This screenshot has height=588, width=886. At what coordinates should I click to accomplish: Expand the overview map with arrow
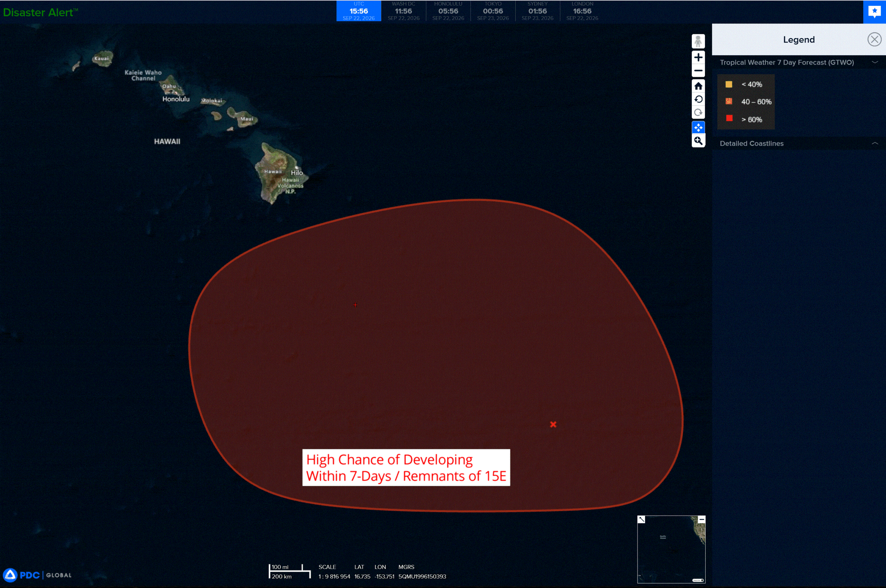pos(641,520)
